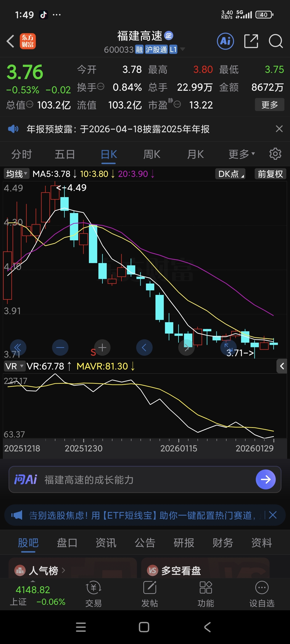Open 交易 trade icon in bottom bar

pos(94,594)
